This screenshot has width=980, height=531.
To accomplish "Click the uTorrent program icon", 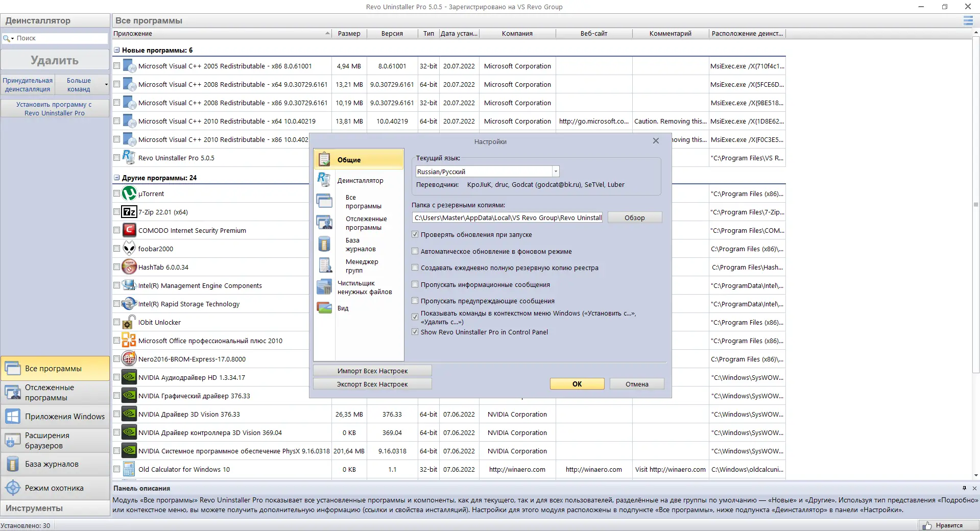I will pos(129,194).
